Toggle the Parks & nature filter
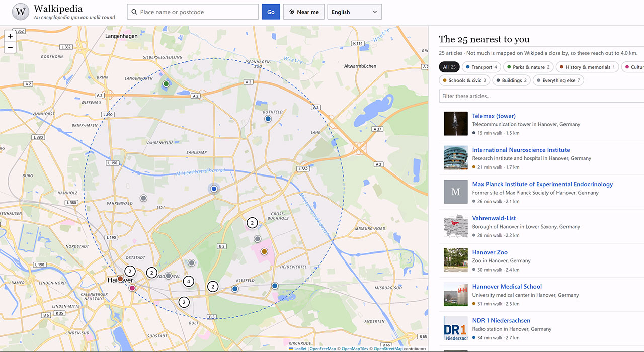Screen dimensions: 644x352 (x=528, y=67)
